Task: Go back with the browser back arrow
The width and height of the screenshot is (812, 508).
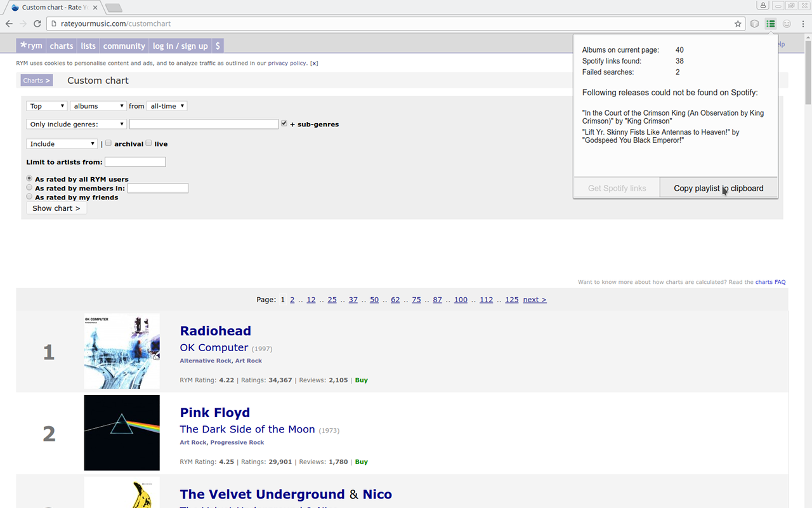Action: point(9,23)
